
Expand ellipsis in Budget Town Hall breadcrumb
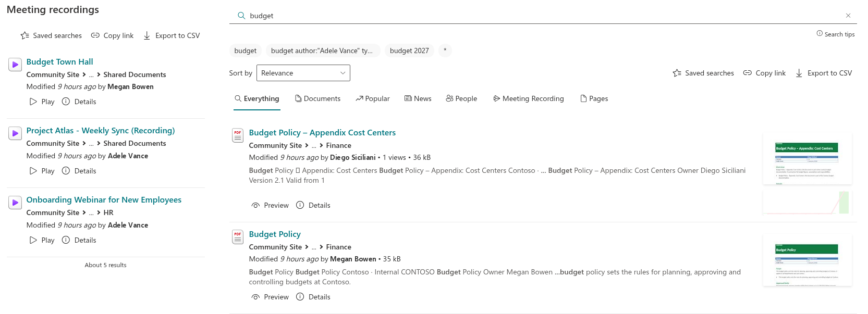[91, 75]
